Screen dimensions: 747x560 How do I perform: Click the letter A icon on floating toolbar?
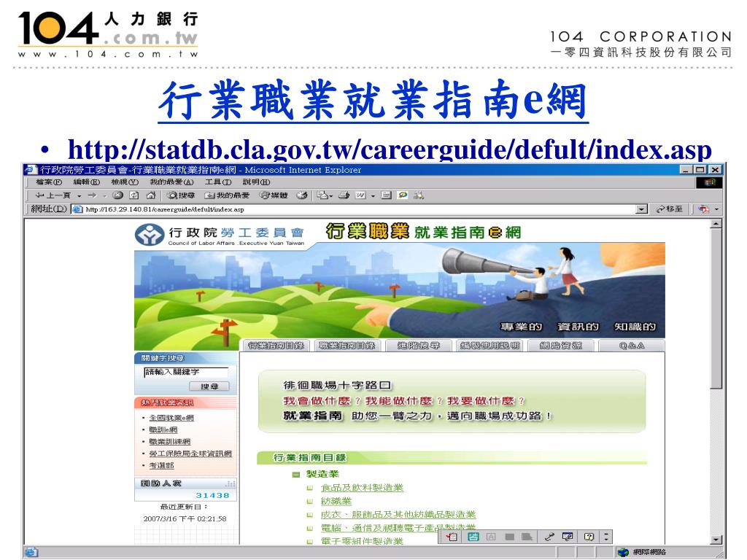tap(491, 537)
